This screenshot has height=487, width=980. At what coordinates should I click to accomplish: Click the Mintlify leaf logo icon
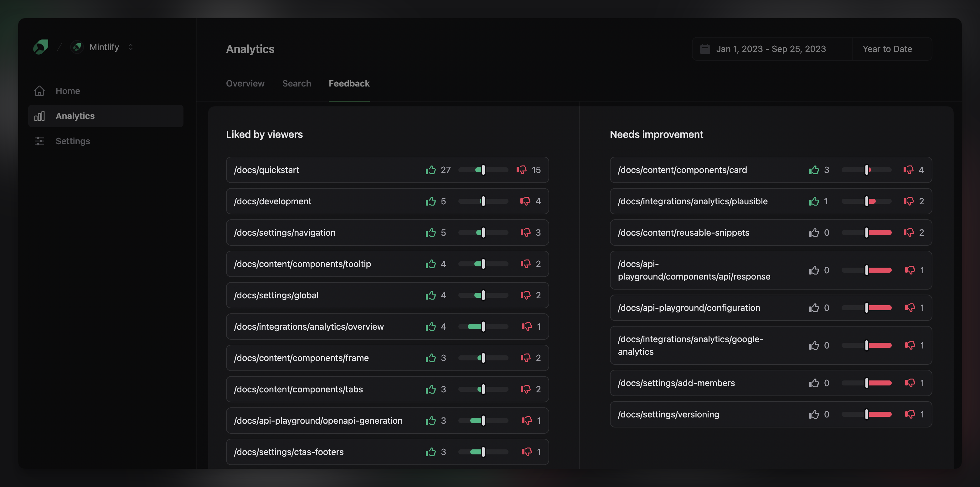coord(41,47)
